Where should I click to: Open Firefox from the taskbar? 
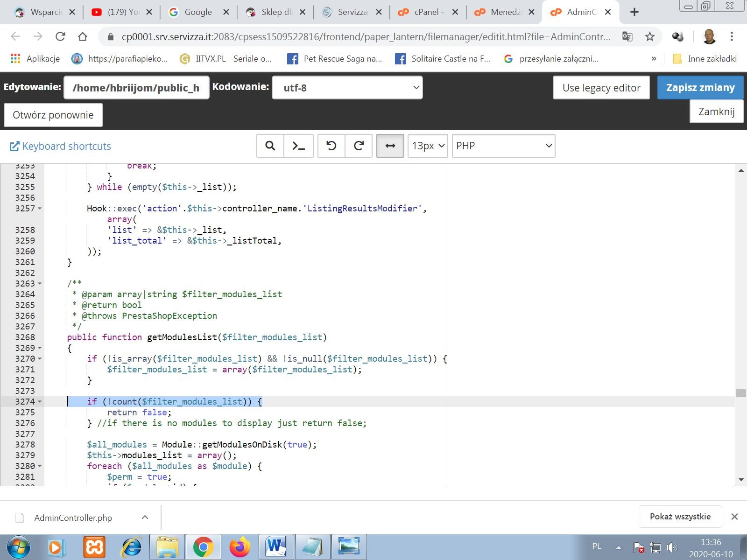click(x=240, y=546)
